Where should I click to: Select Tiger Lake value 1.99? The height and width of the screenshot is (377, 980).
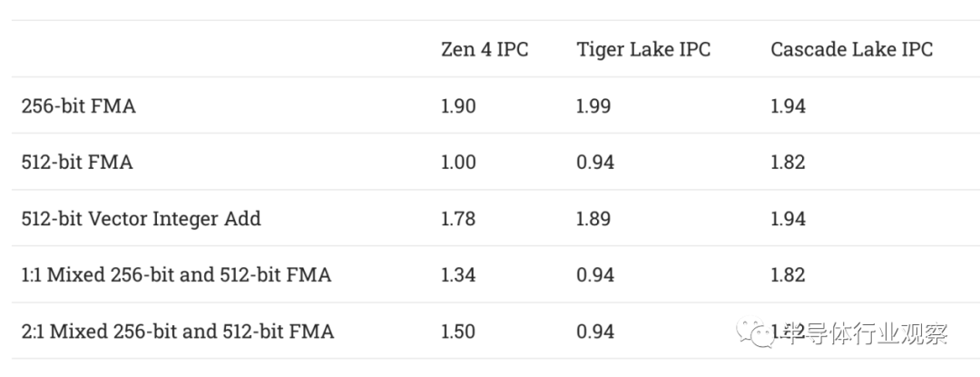point(593,106)
